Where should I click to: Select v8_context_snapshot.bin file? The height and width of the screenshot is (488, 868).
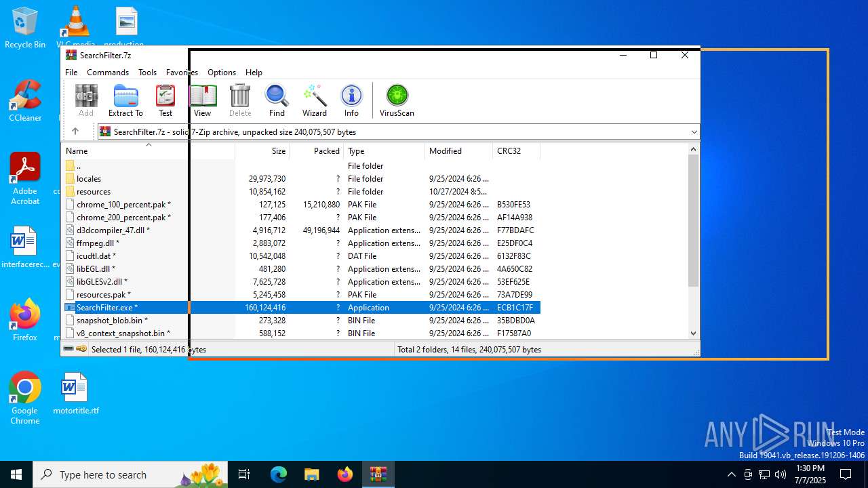click(x=301, y=333)
